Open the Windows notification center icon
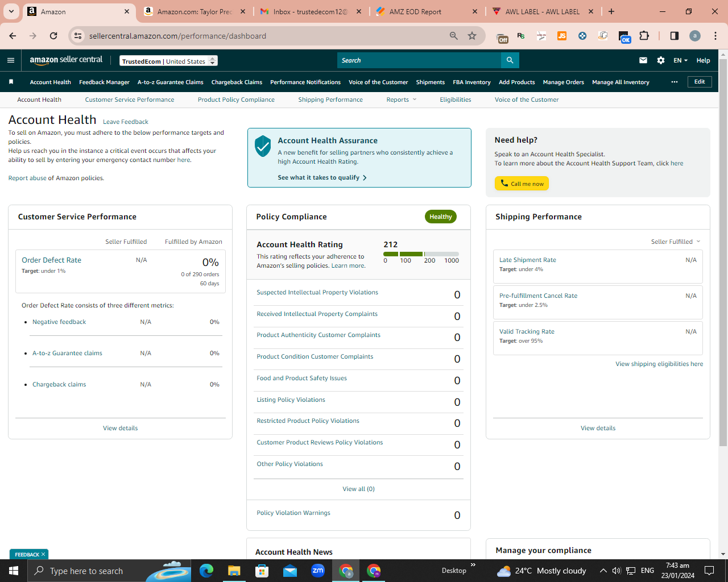 pyautogui.click(x=709, y=571)
